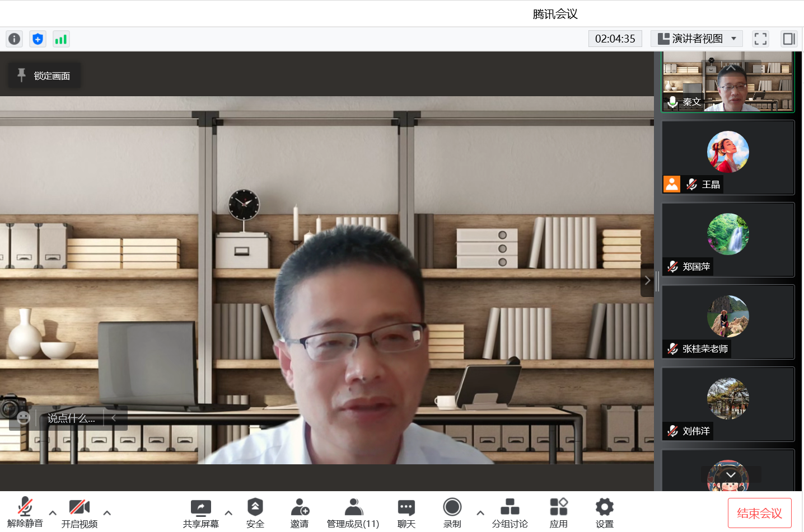Open Manage Members 管理成员(11)
The image size is (804, 532).
pos(353,513)
